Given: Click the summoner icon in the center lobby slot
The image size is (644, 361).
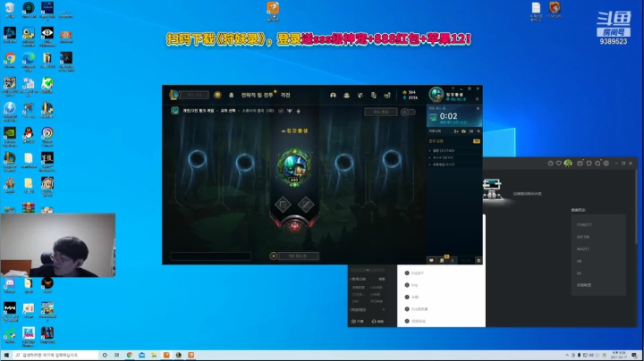Looking at the screenshot, I should (294, 166).
